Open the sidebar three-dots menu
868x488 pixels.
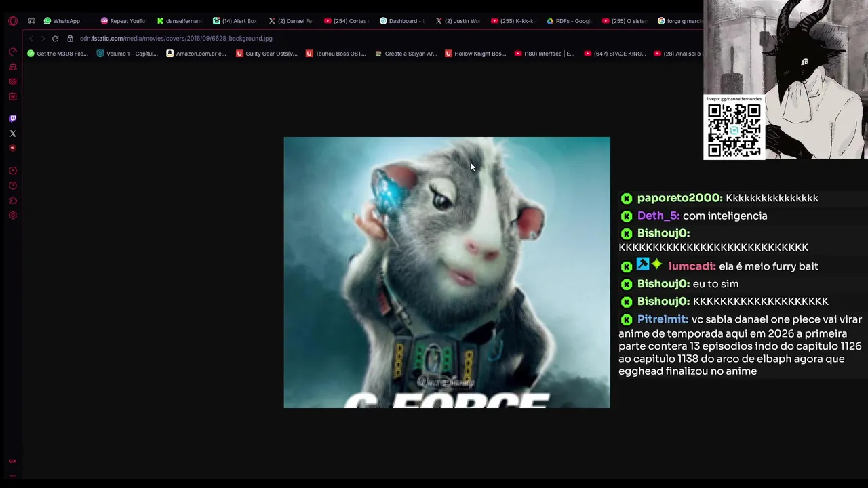tap(12, 476)
